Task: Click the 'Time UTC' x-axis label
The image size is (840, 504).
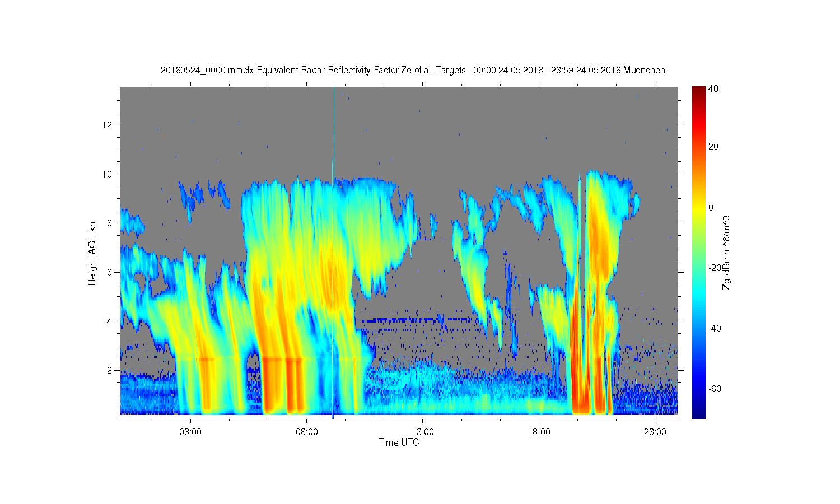Action: pyautogui.click(x=399, y=442)
